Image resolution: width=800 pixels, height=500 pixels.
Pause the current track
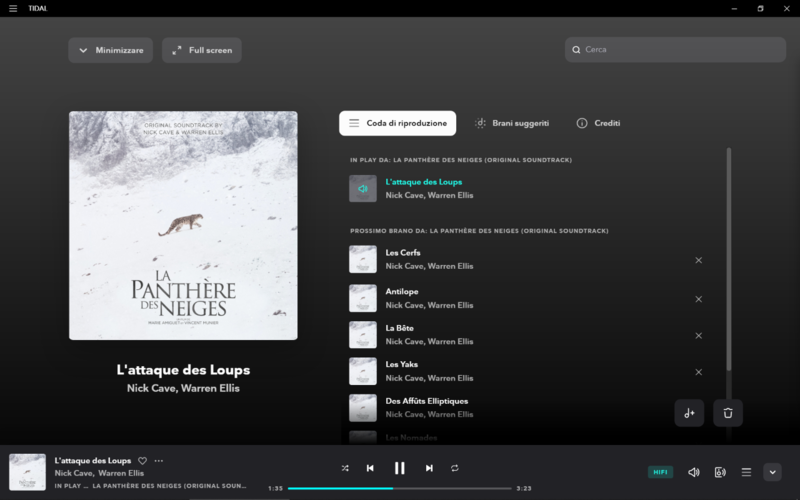tap(399, 468)
